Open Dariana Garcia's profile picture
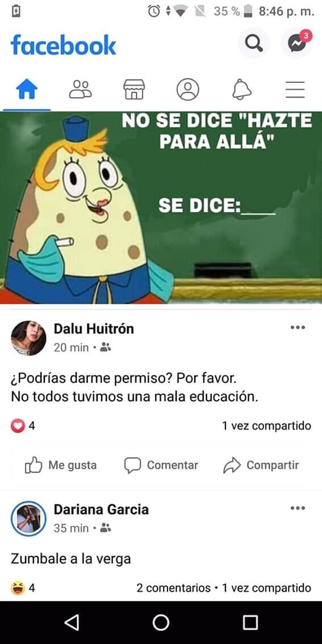 click(28, 518)
